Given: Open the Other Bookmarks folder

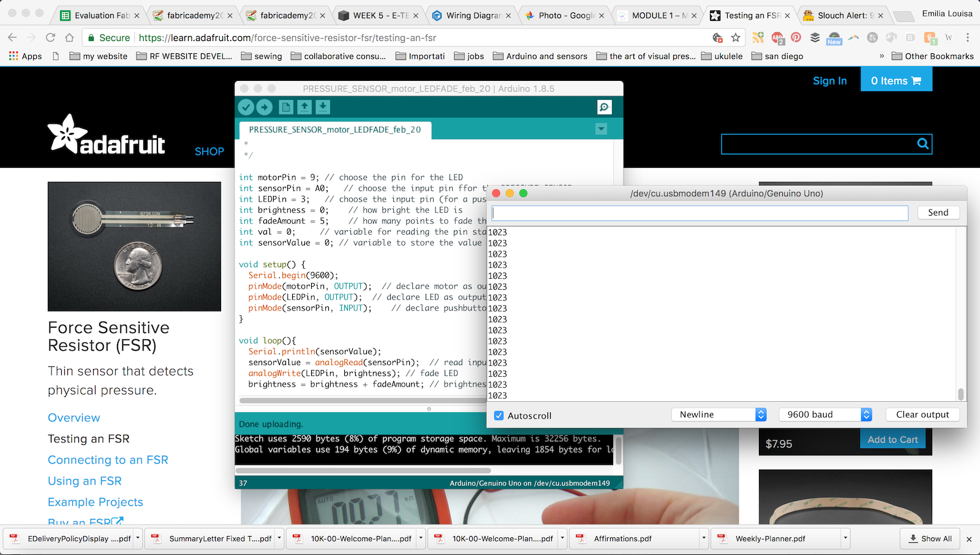Looking at the screenshot, I should [x=933, y=56].
